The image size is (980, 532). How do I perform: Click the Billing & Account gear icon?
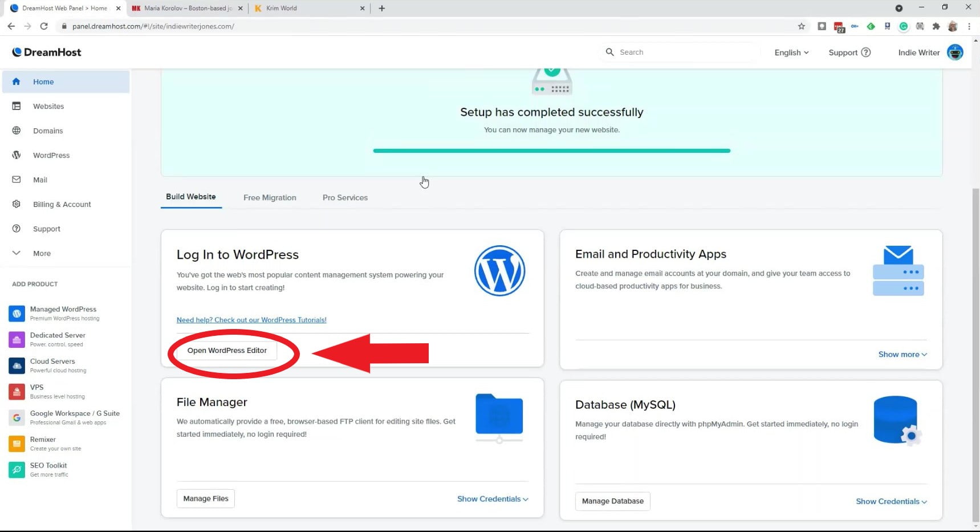click(x=17, y=204)
